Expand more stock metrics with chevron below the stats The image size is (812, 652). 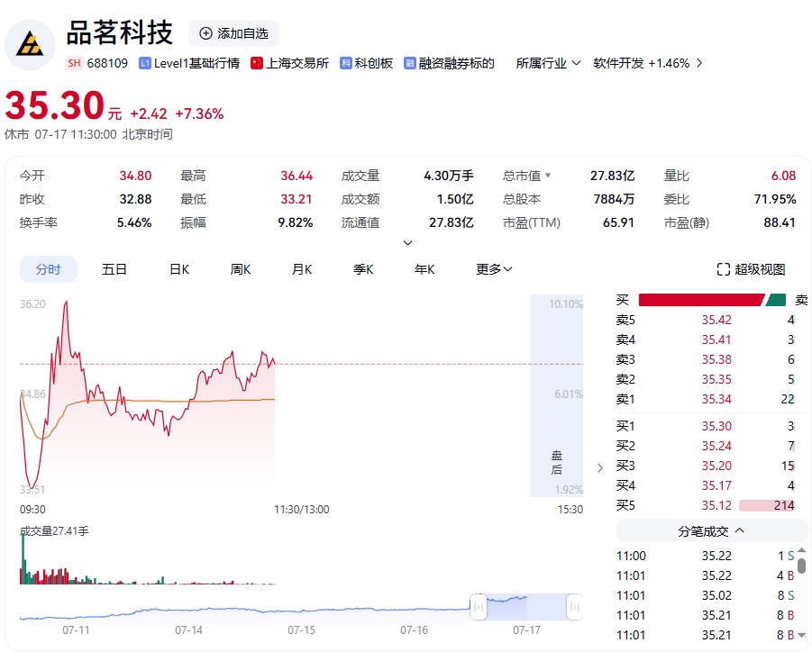[407, 242]
